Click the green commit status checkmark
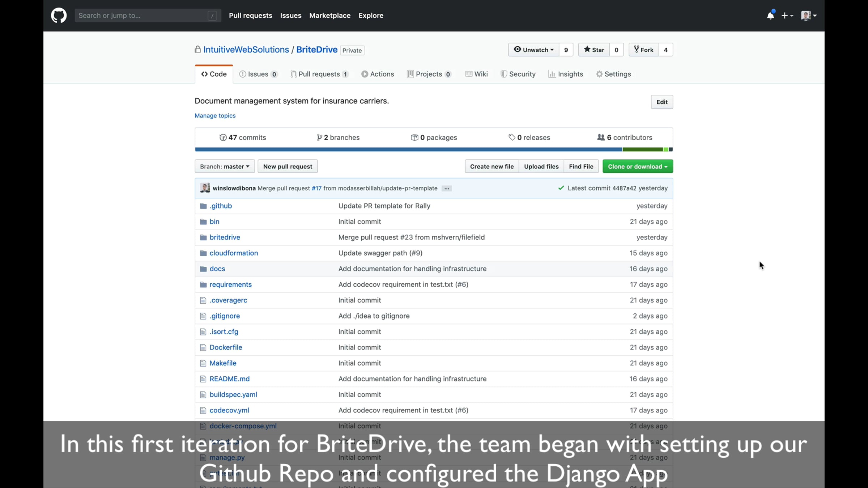Screen dimensions: 868x488 [x=561, y=188]
